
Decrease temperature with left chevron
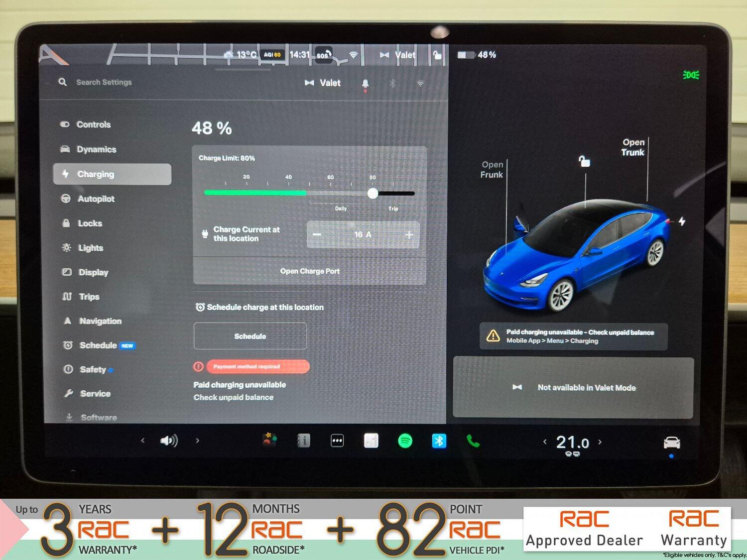click(x=545, y=442)
